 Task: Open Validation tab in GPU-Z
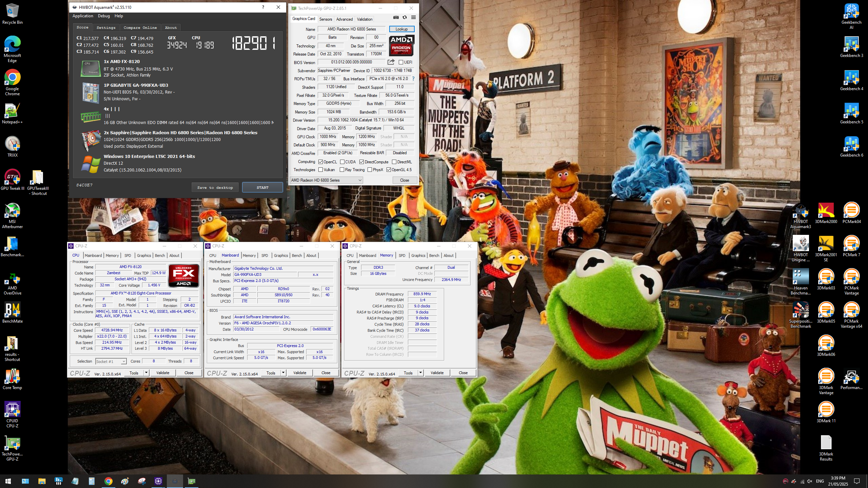[x=364, y=19]
